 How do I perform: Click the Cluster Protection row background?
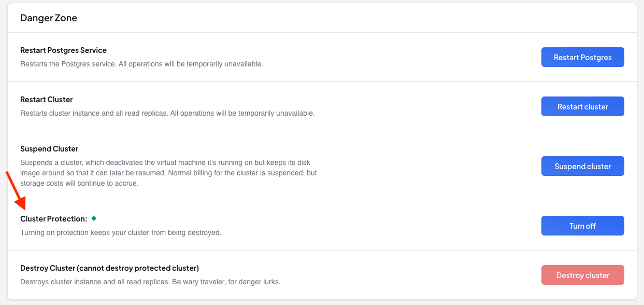(363, 226)
